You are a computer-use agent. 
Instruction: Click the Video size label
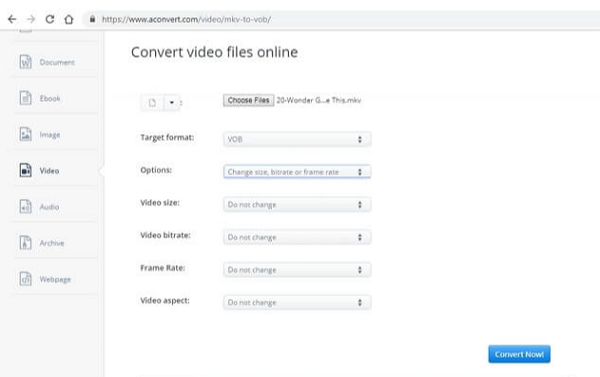tap(160, 203)
